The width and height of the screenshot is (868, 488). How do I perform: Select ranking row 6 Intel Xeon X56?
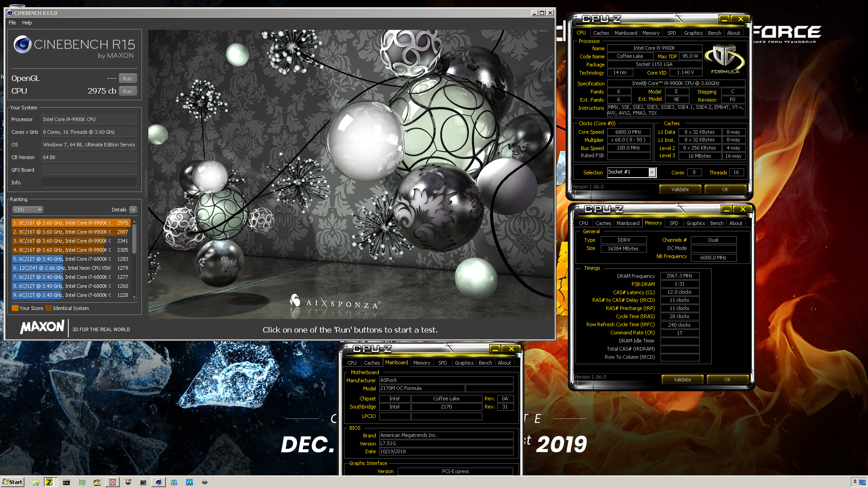[x=71, y=268]
